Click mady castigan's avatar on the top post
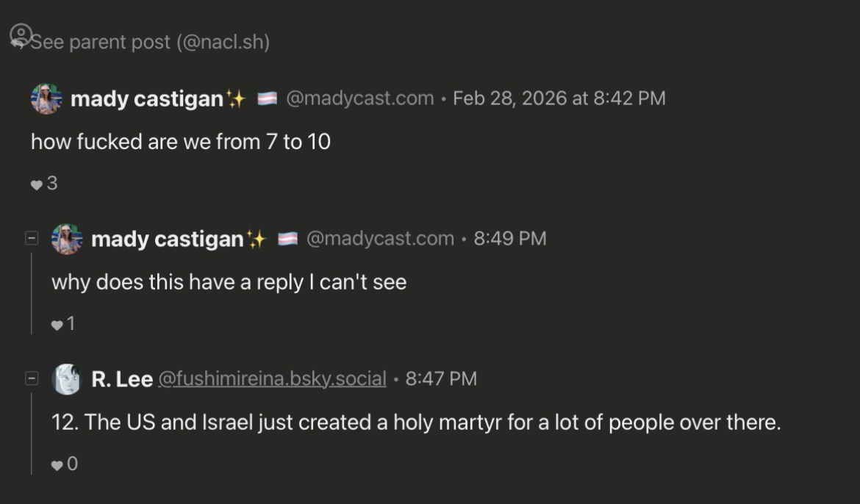Image resolution: width=860 pixels, height=504 pixels. click(46, 98)
